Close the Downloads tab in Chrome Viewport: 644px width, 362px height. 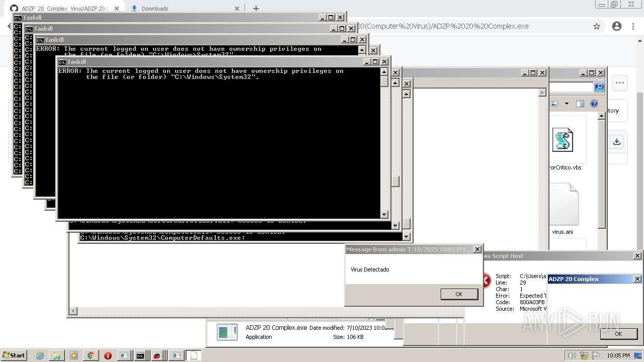click(237, 9)
